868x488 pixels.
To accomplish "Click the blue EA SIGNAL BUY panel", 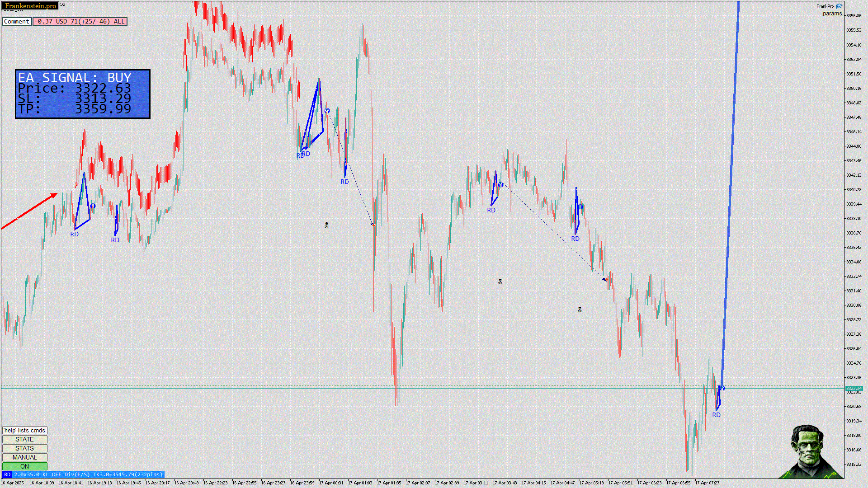I will point(82,94).
